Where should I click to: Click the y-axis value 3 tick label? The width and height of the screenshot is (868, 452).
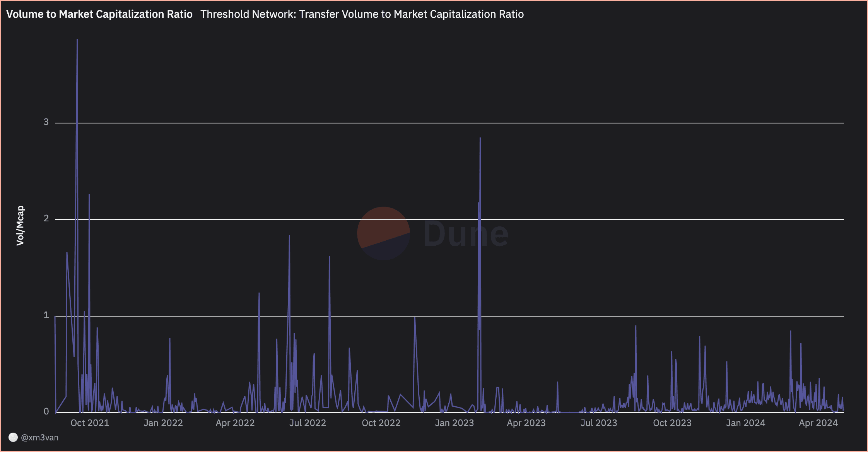coord(46,122)
